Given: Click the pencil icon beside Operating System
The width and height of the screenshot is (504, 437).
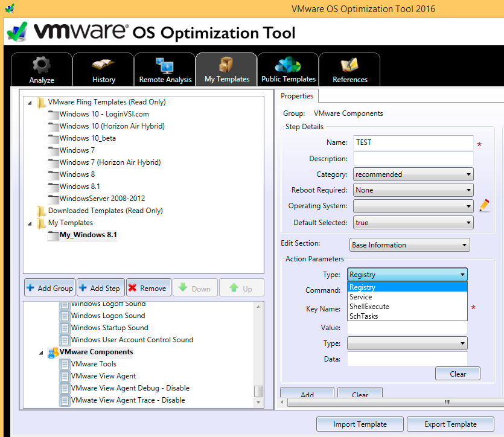Looking at the screenshot, I should pos(484,206).
